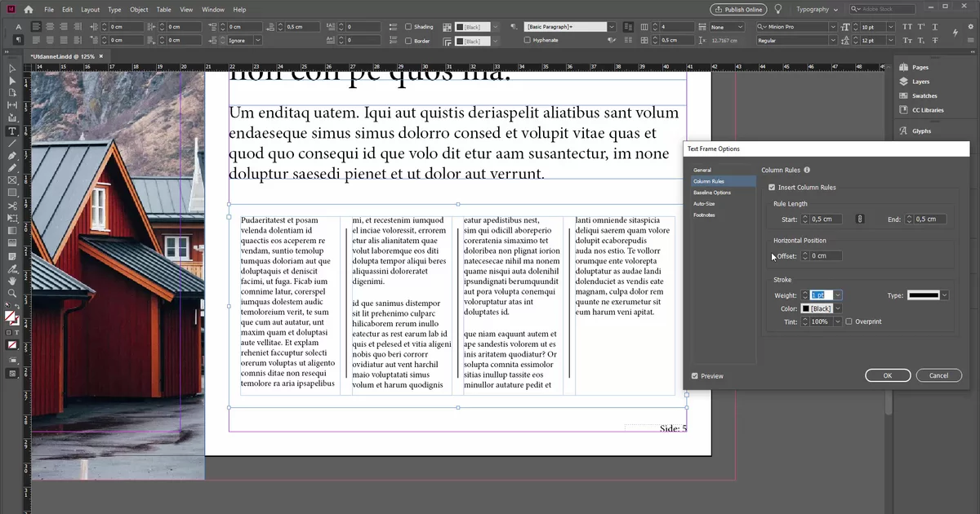Click the rule length Start field
The width and height of the screenshot is (980, 514).
click(826, 219)
